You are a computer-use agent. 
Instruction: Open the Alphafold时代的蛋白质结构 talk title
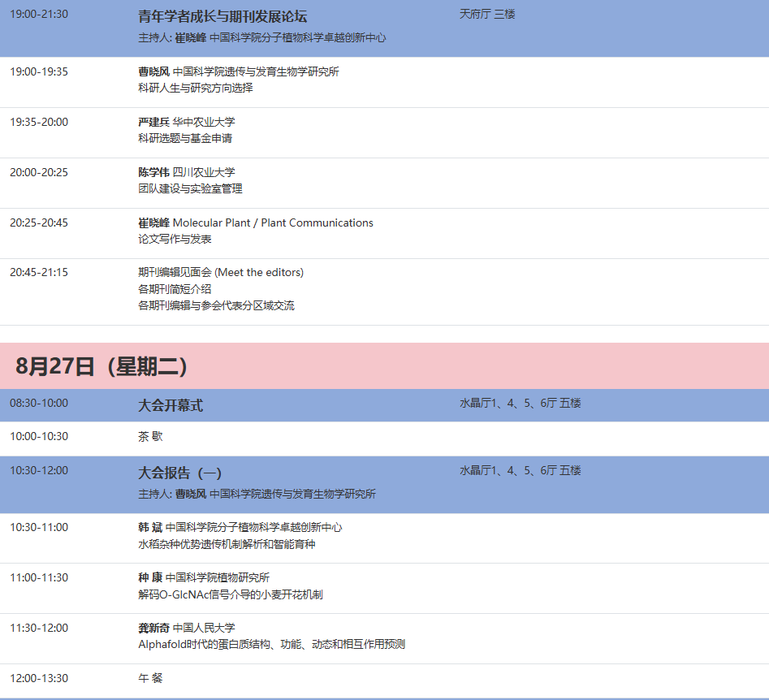[271, 644]
